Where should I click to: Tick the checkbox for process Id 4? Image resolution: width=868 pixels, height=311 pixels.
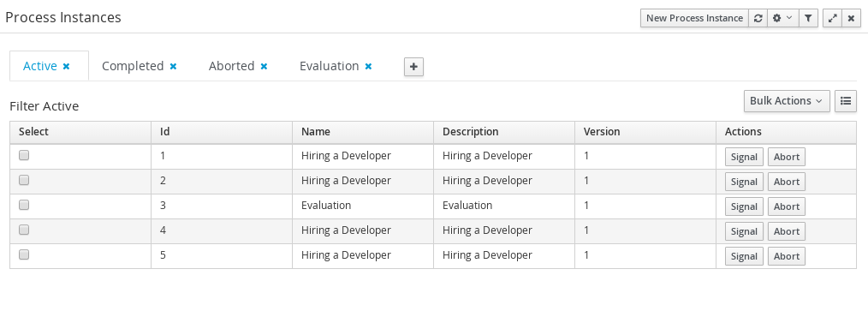(x=24, y=230)
